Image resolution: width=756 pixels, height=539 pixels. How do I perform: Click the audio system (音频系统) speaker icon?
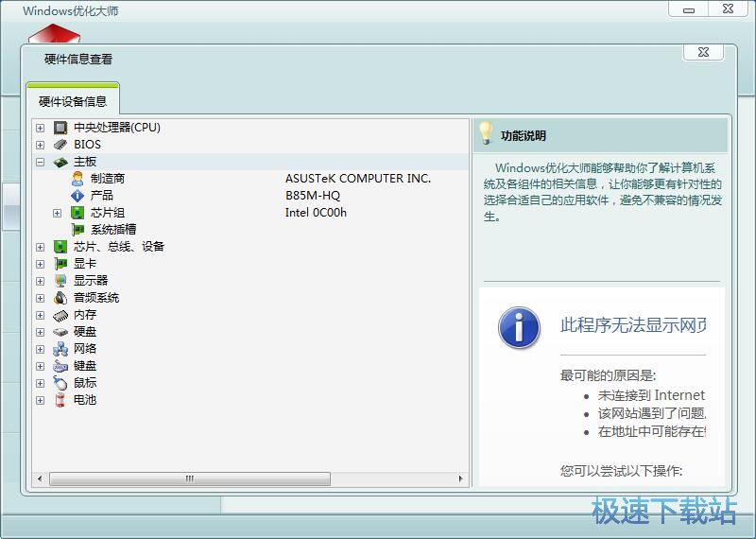coord(60,298)
